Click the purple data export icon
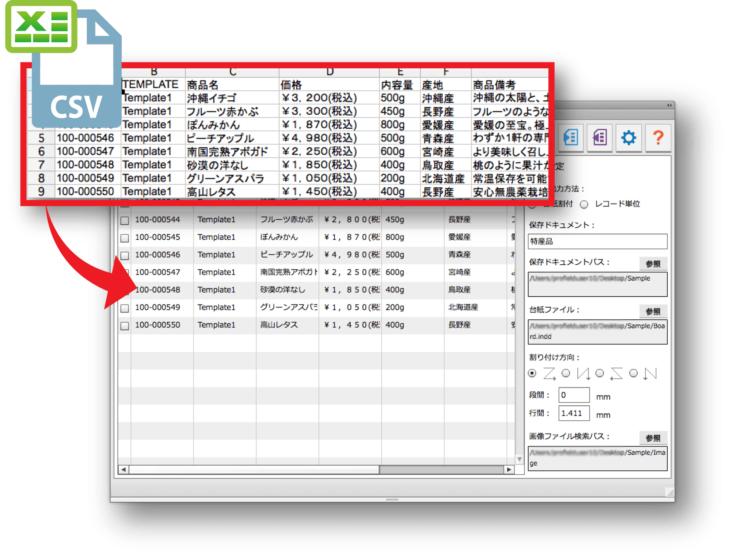This screenshot has height=560, width=753. click(600, 138)
